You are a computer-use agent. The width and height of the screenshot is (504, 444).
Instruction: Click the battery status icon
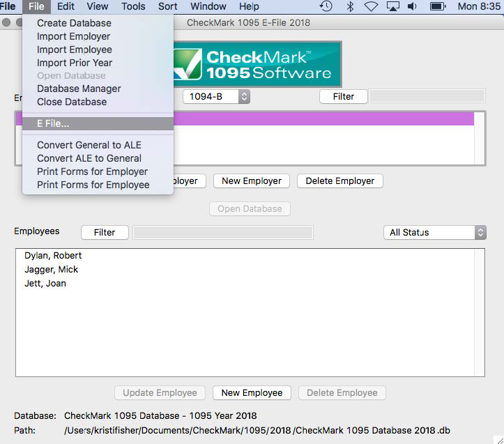(x=437, y=6)
